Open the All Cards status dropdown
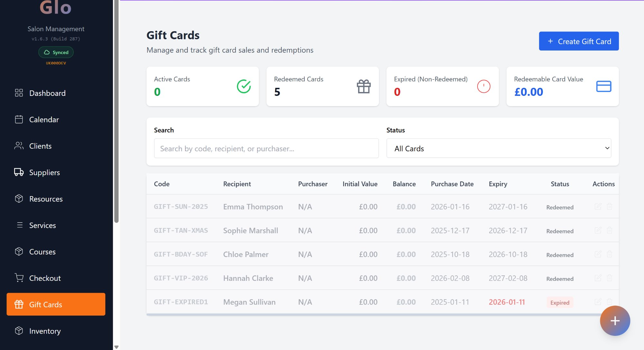This screenshot has width=644, height=350. [x=498, y=148]
